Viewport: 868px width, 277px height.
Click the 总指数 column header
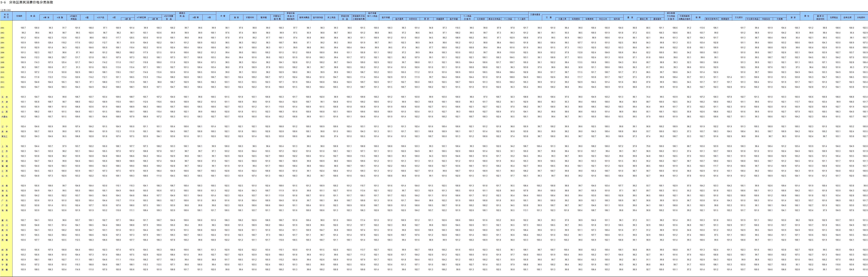click(19, 16)
